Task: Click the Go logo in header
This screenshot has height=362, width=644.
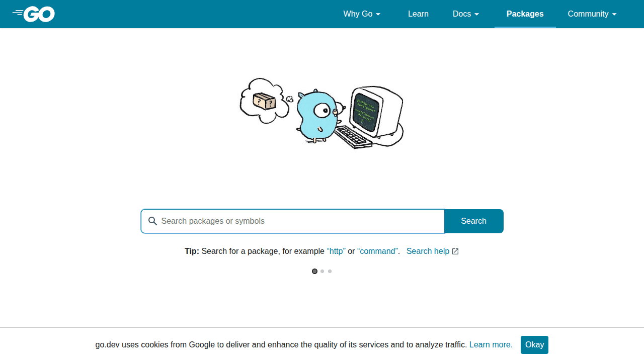Action: point(34,14)
